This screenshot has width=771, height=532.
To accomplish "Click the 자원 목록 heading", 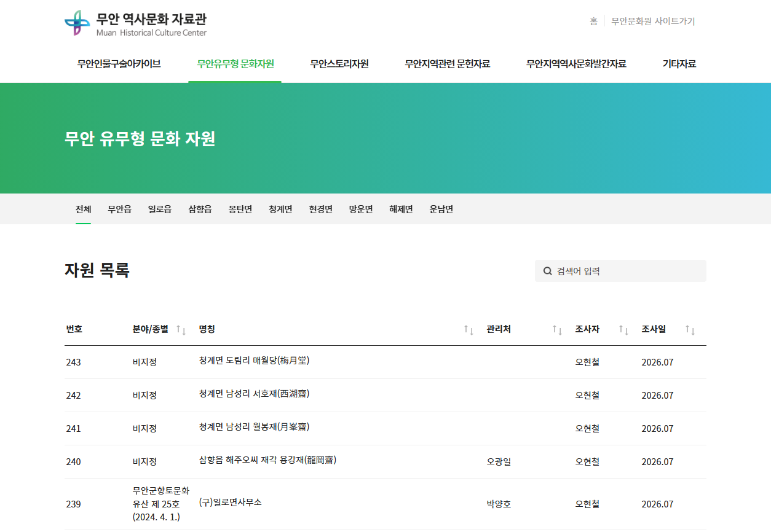I will coord(97,270).
